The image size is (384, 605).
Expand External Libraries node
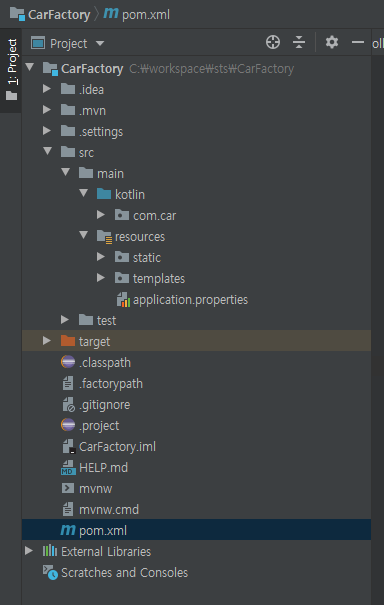coord(29,551)
